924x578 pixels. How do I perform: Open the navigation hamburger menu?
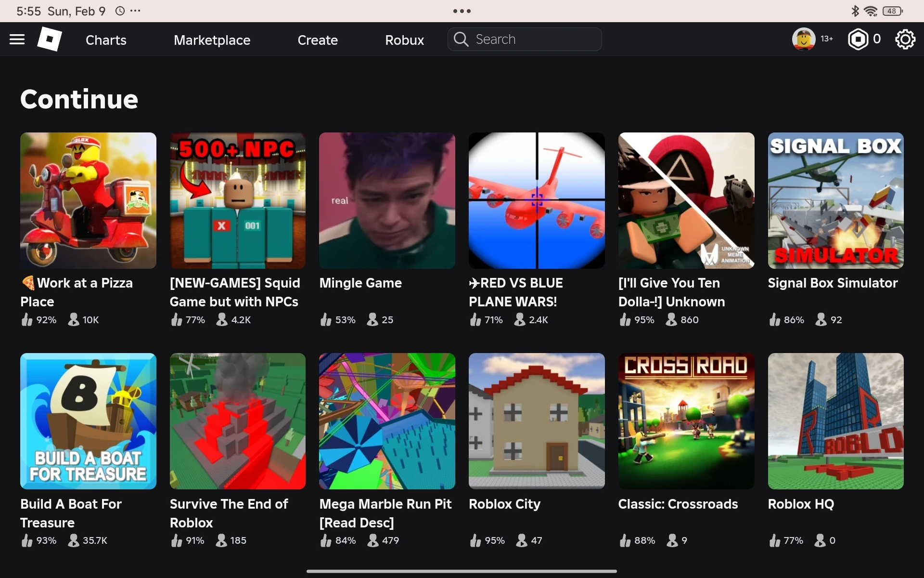tap(17, 39)
